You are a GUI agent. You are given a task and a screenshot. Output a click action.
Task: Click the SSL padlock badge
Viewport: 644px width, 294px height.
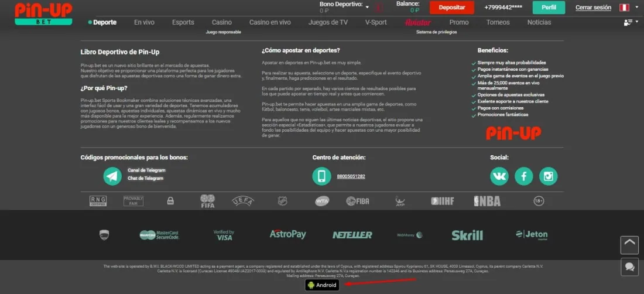170,201
